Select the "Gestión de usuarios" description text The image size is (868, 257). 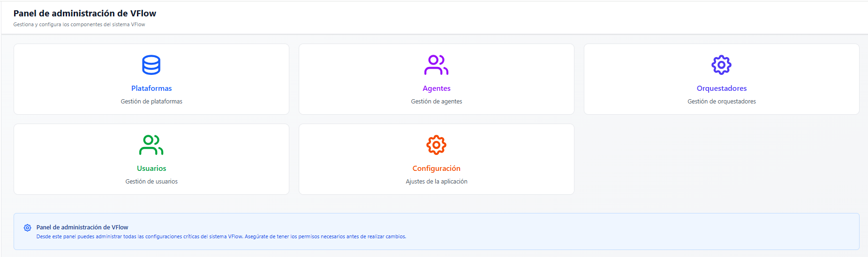tap(151, 182)
